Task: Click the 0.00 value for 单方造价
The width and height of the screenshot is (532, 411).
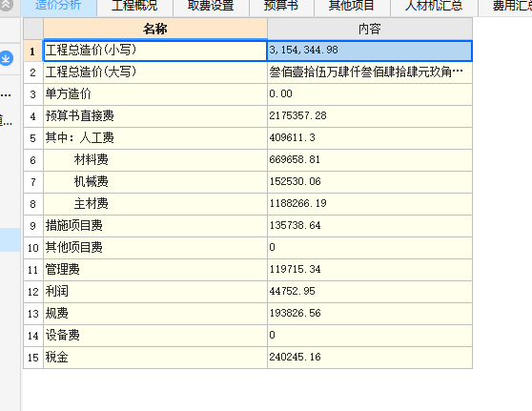Action: point(370,94)
